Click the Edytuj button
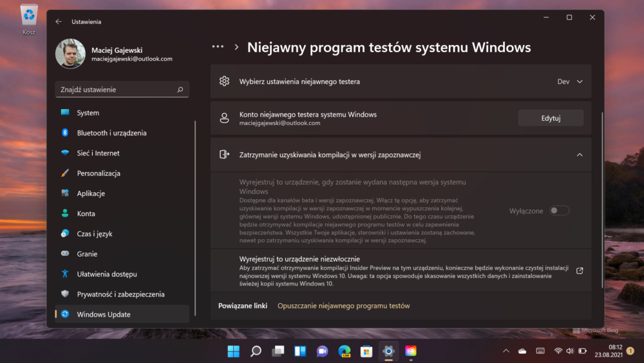Screen dimensions: 644x363 pos(551,118)
